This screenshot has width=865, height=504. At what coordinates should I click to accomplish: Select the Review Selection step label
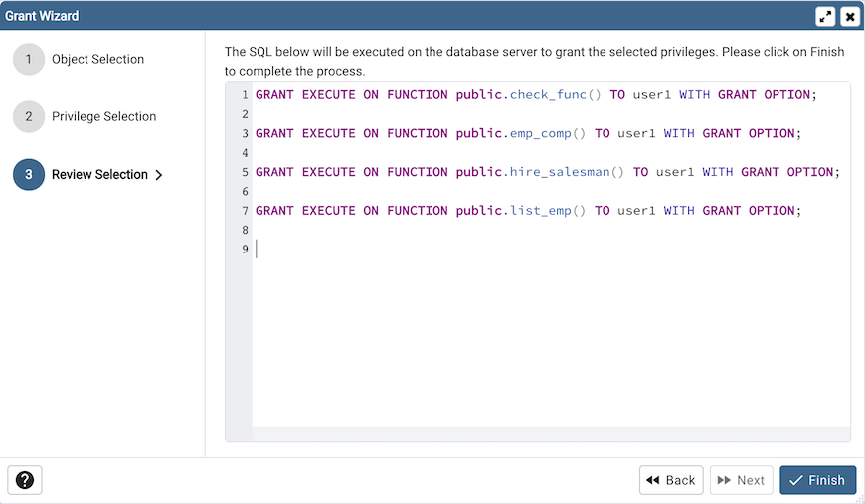pyautogui.click(x=99, y=174)
